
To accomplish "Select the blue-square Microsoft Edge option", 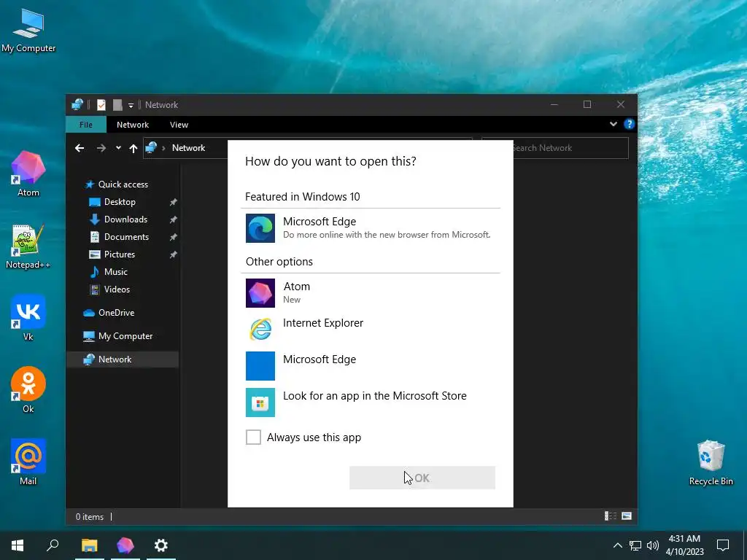I will pos(370,366).
